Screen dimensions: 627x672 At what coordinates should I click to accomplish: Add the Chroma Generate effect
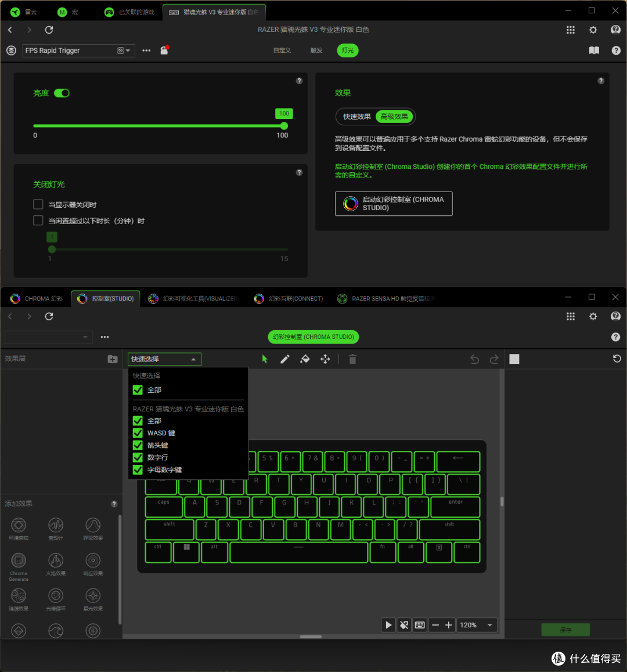[x=19, y=566]
